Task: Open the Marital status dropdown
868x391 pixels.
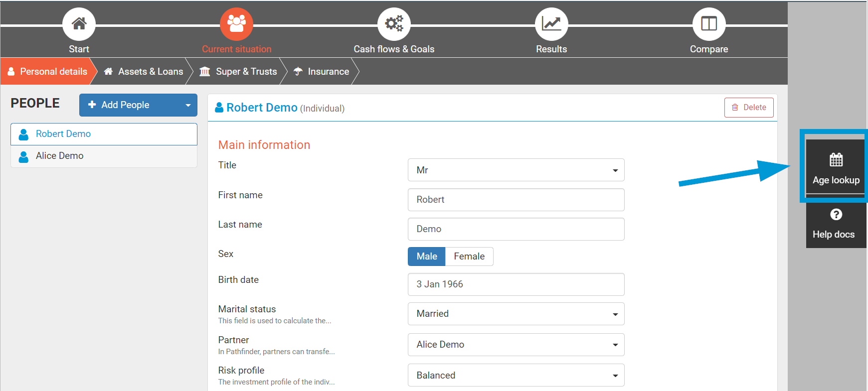Action: 516,314
